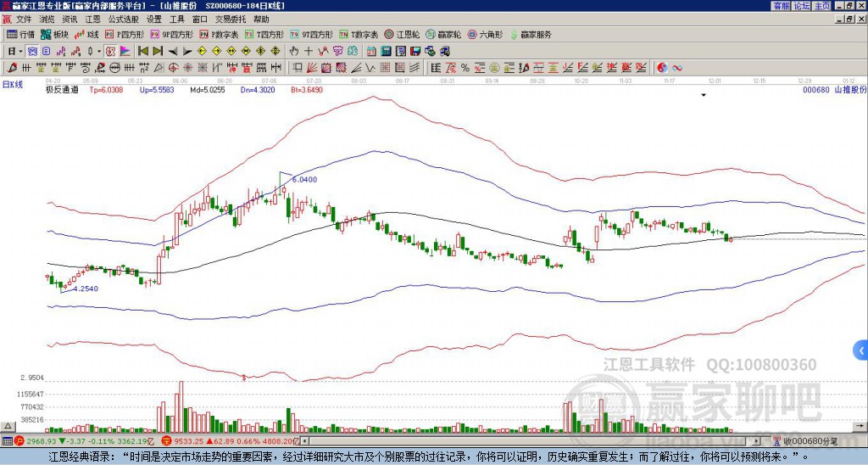Open the 六角形 hexagon tool
This screenshot has height=465, width=868.
tap(486, 34)
